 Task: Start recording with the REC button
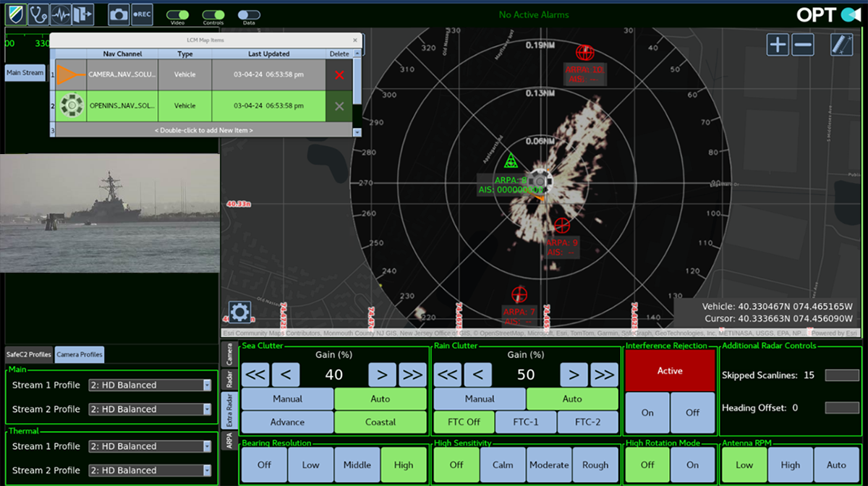(142, 14)
